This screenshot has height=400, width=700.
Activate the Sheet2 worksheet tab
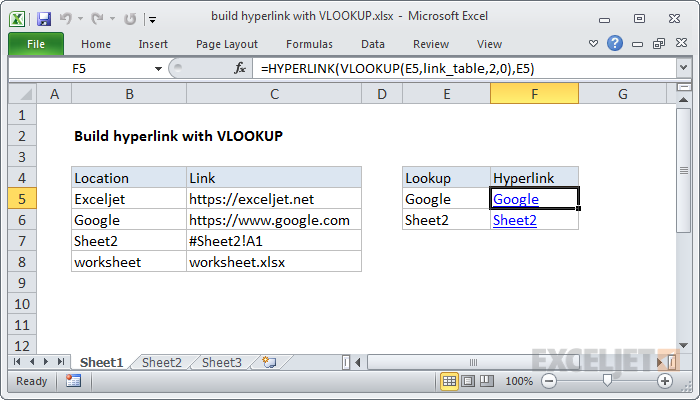[162, 362]
